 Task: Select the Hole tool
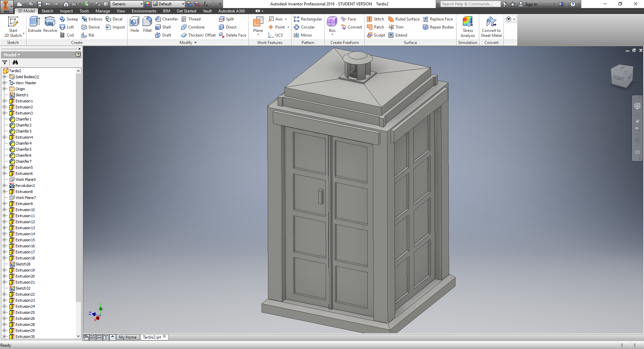click(x=135, y=24)
